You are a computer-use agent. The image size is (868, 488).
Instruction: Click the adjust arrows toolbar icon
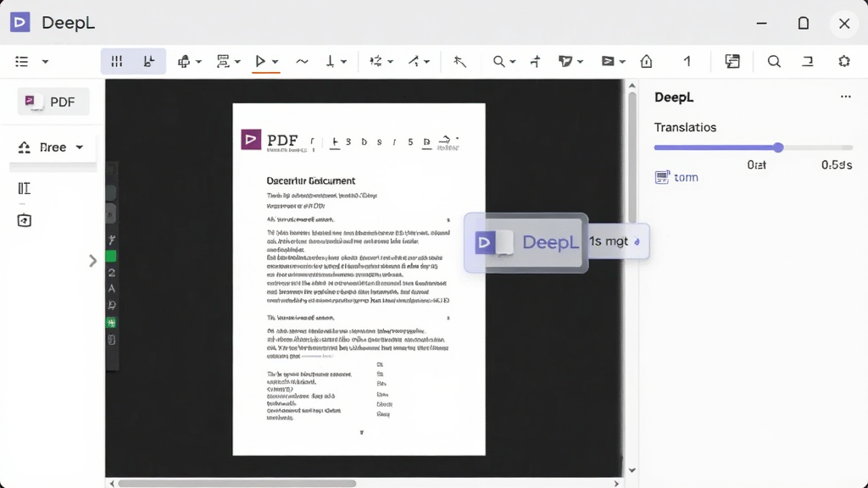click(376, 61)
